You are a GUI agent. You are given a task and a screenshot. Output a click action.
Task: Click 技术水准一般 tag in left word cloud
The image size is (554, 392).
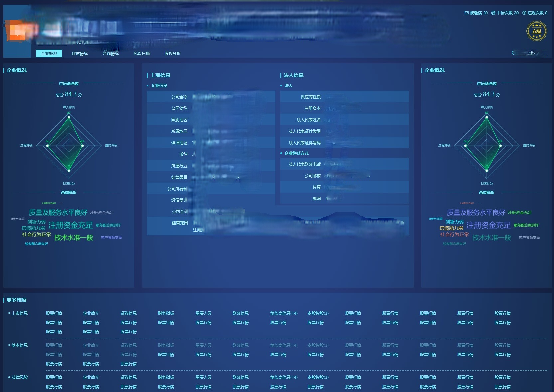(74, 238)
